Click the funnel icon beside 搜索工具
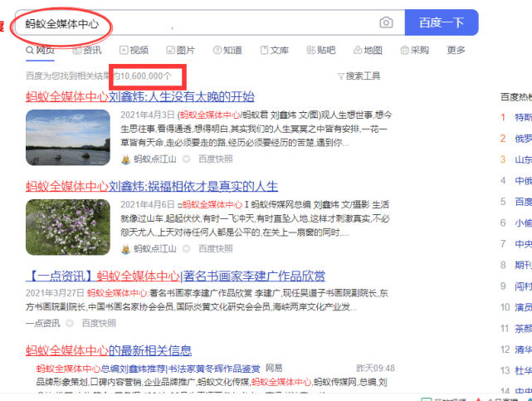The image size is (532, 401). pos(341,76)
